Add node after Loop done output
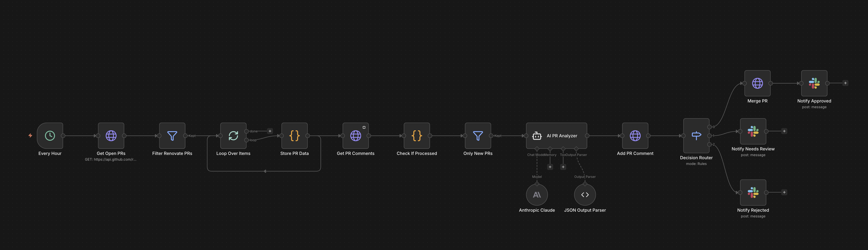The height and width of the screenshot is (250, 868). pos(270,131)
